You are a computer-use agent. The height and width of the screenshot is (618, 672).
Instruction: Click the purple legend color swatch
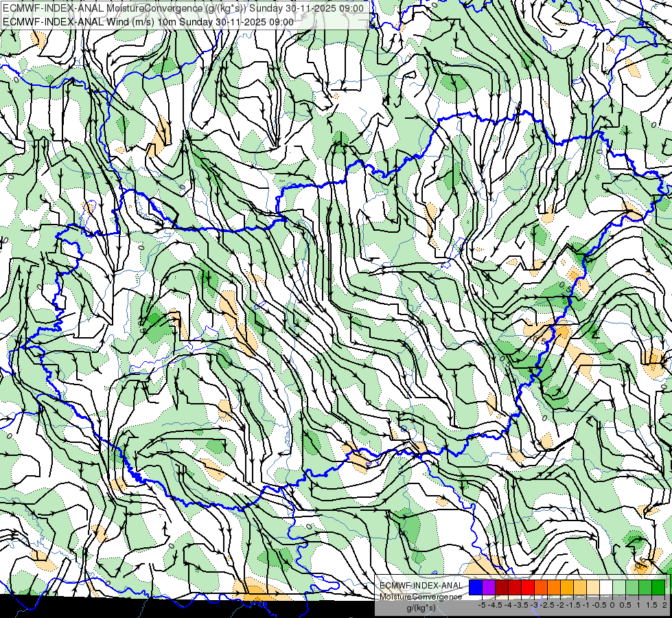pyautogui.click(x=489, y=588)
